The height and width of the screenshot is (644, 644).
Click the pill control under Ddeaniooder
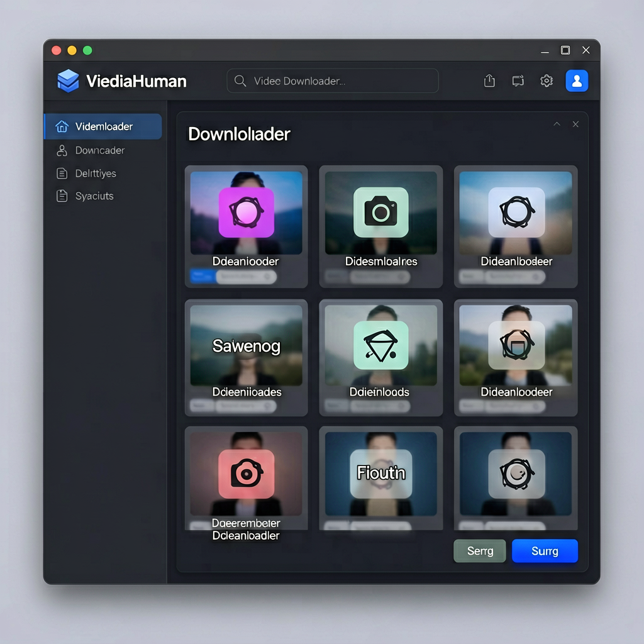pyautogui.click(x=247, y=277)
